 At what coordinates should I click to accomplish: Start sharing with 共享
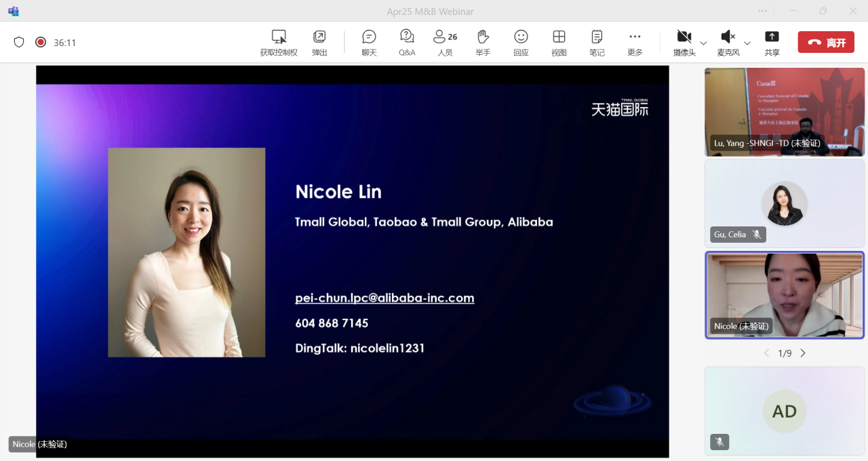[x=772, y=43]
